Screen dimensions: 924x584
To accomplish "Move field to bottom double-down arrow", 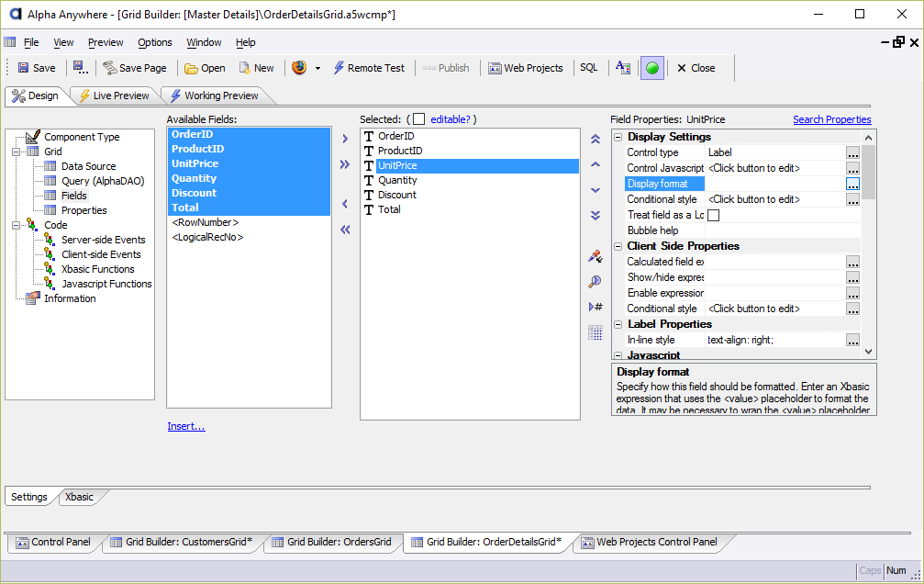I will click(596, 215).
